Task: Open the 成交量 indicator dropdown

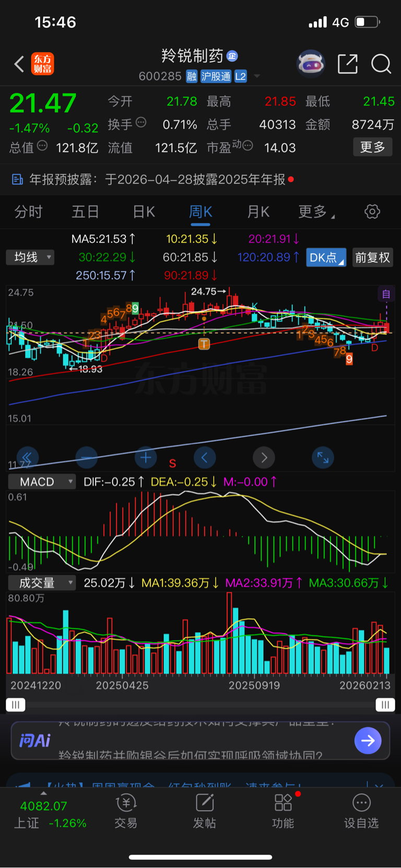Action: (41, 582)
